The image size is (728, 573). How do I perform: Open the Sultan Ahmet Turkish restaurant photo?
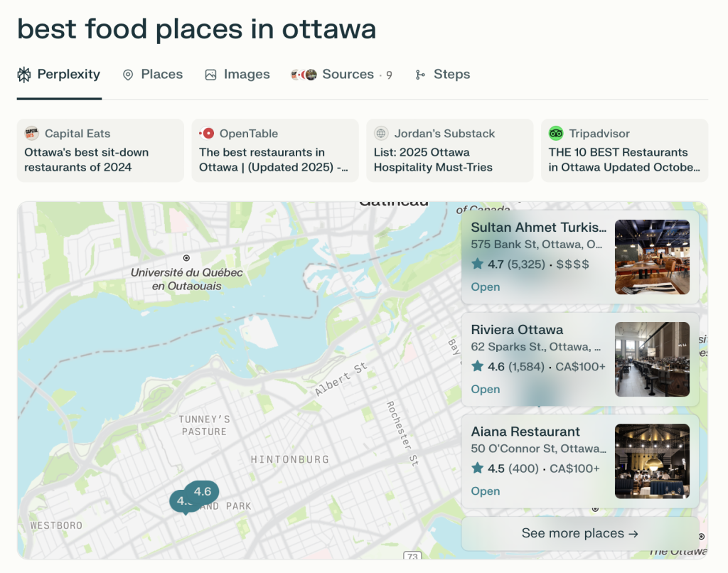click(652, 257)
